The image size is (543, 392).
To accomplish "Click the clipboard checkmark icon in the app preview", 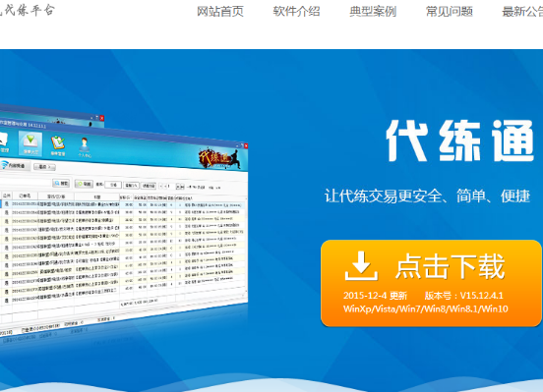I will (58, 142).
